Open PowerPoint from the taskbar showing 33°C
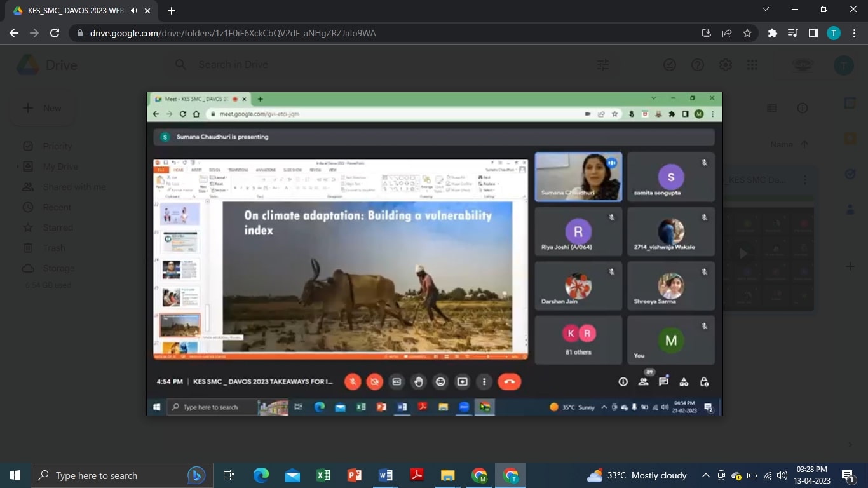Viewport: 868px width, 488px height. 355,475
